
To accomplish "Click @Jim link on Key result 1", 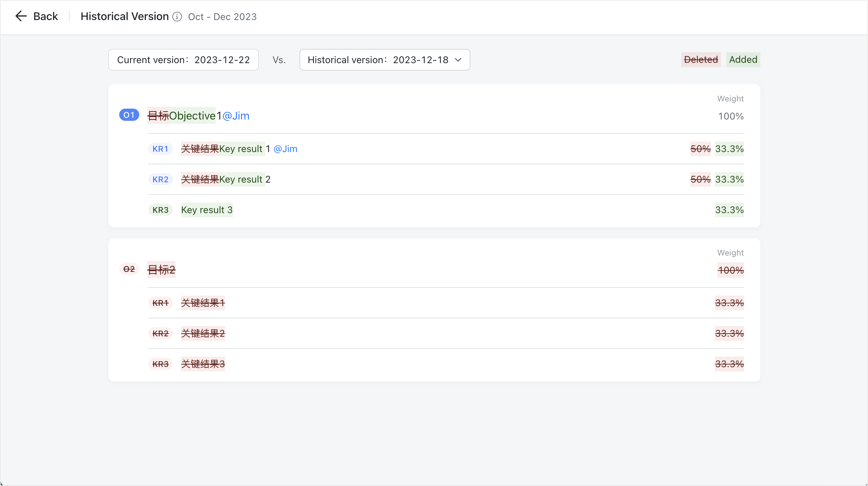I will tap(285, 149).
